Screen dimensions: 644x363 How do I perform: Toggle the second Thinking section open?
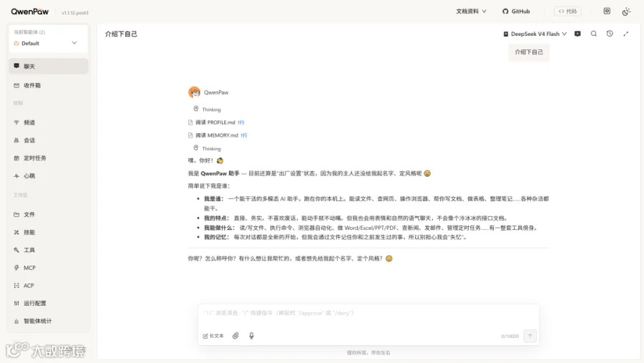pyautogui.click(x=208, y=148)
